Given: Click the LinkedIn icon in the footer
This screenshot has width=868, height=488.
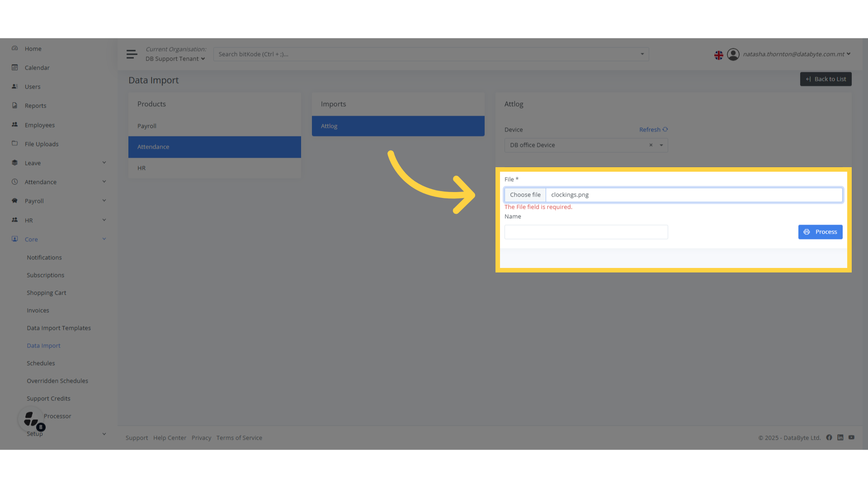Looking at the screenshot, I should [x=840, y=437].
